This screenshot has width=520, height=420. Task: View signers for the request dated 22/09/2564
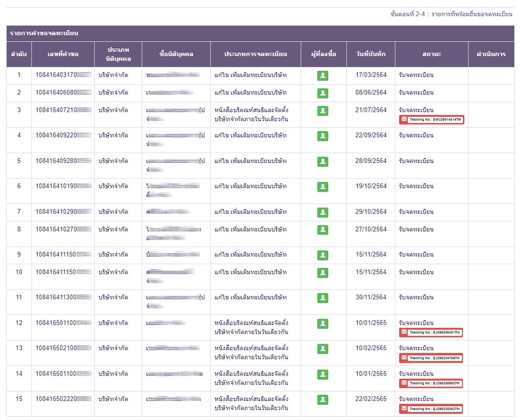[323, 136]
